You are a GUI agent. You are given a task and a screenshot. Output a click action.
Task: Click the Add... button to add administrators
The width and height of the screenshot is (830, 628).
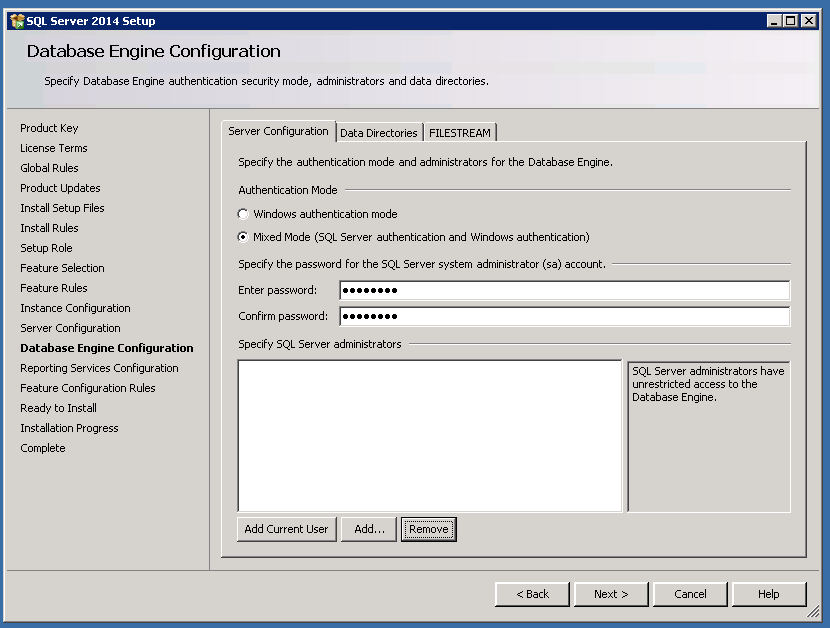(368, 529)
